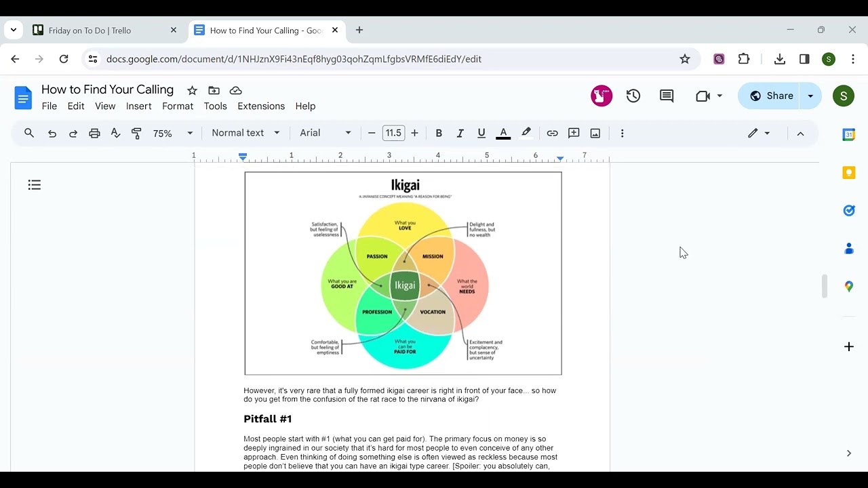This screenshot has height=488, width=868.
Task: Open the Format menu
Action: (x=178, y=106)
